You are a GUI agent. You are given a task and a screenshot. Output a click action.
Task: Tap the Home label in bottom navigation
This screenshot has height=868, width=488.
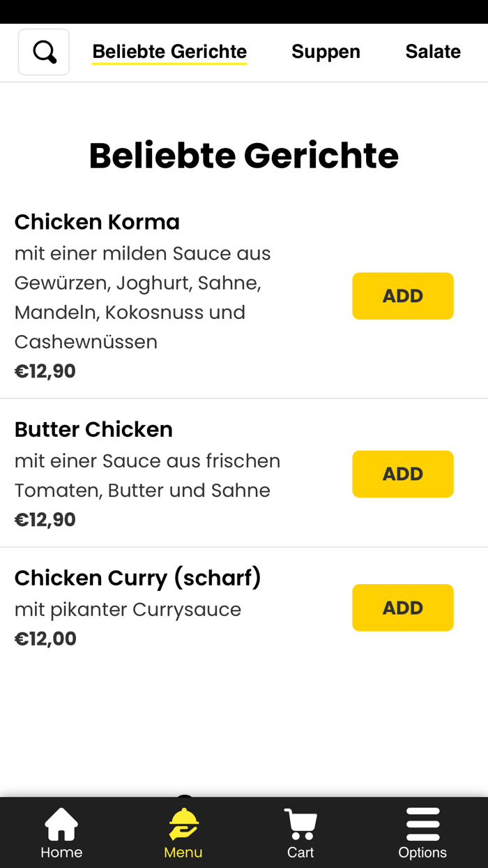tap(61, 852)
